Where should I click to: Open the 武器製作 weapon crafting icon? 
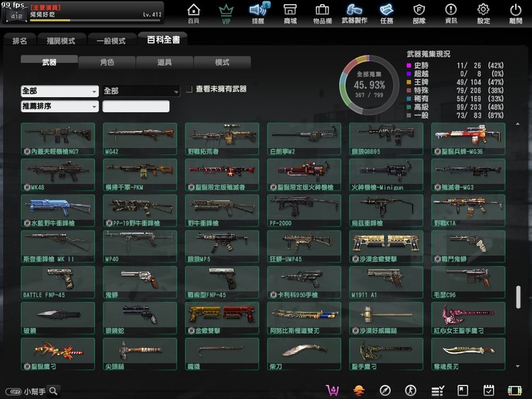pyautogui.click(x=354, y=13)
